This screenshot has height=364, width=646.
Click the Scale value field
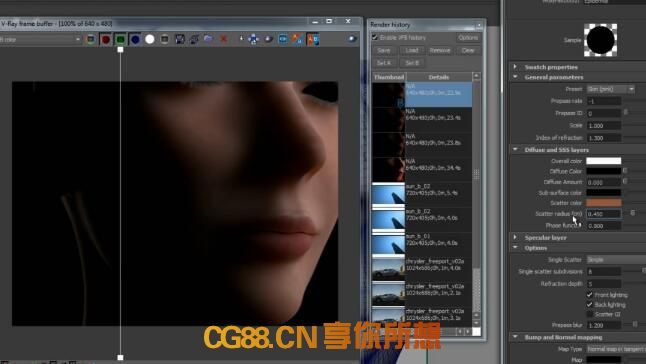(604, 125)
